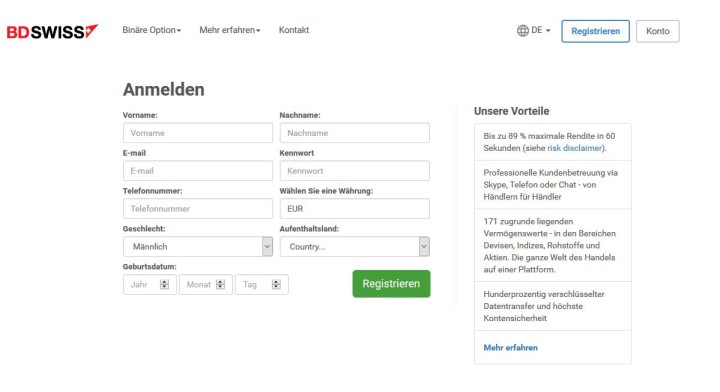Click the Konto button

(658, 31)
